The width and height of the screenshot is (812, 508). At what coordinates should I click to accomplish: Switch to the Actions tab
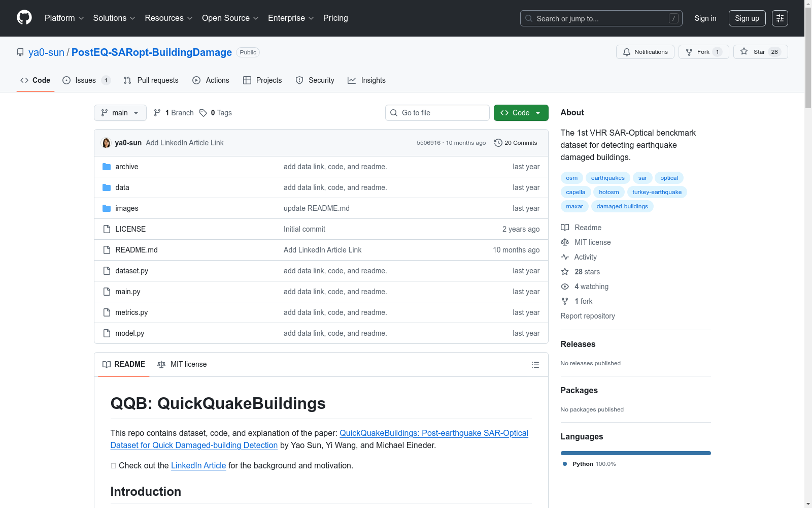[211, 80]
